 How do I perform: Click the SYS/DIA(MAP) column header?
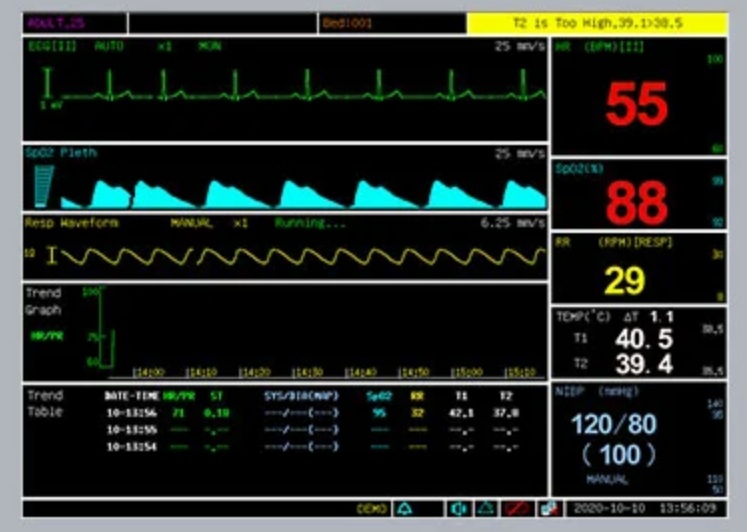click(x=302, y=396)
